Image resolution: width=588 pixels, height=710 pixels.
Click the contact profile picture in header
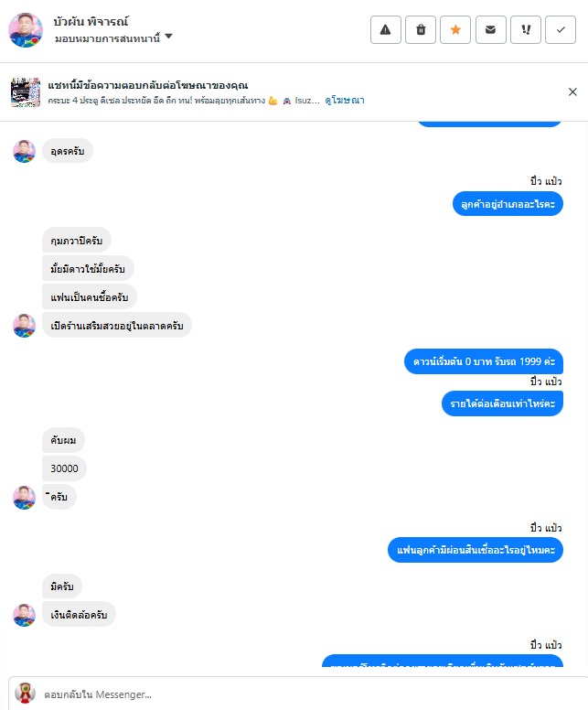pyautogui.click(x=26, y=30)
